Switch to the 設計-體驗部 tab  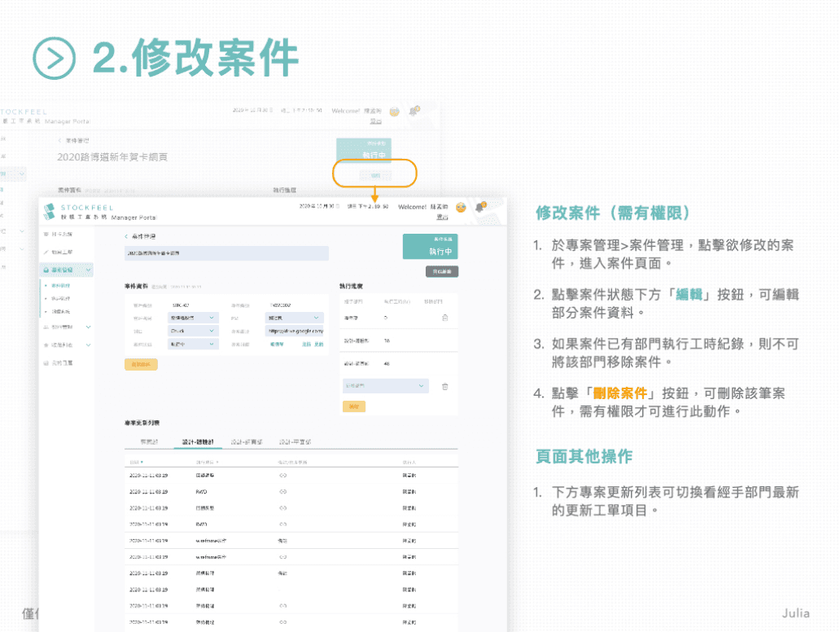coord(197,441)
